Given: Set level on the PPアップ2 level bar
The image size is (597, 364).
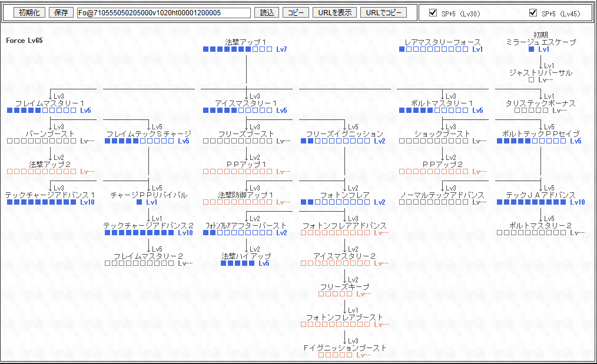Looking at the screenshot, I should click(x=434, y=172).
